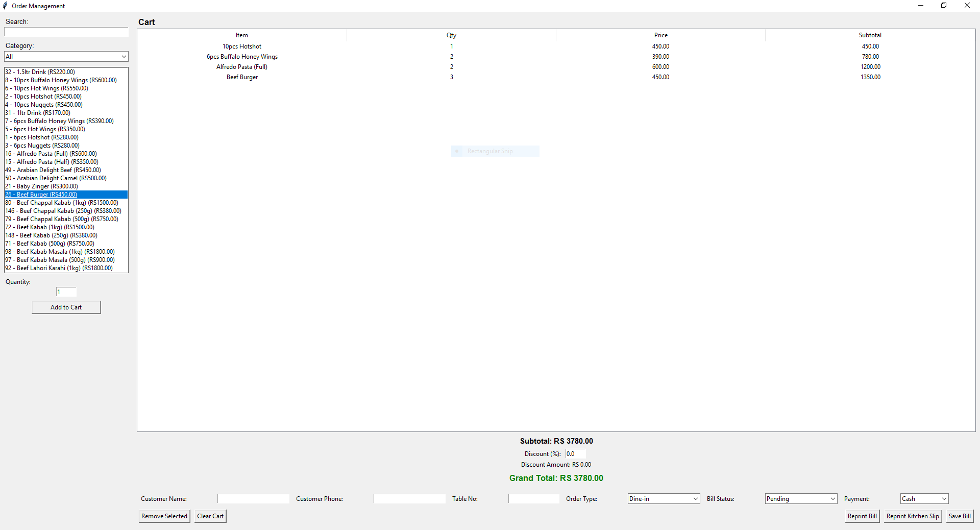Click the Add to Cart button

coord(66,307)
